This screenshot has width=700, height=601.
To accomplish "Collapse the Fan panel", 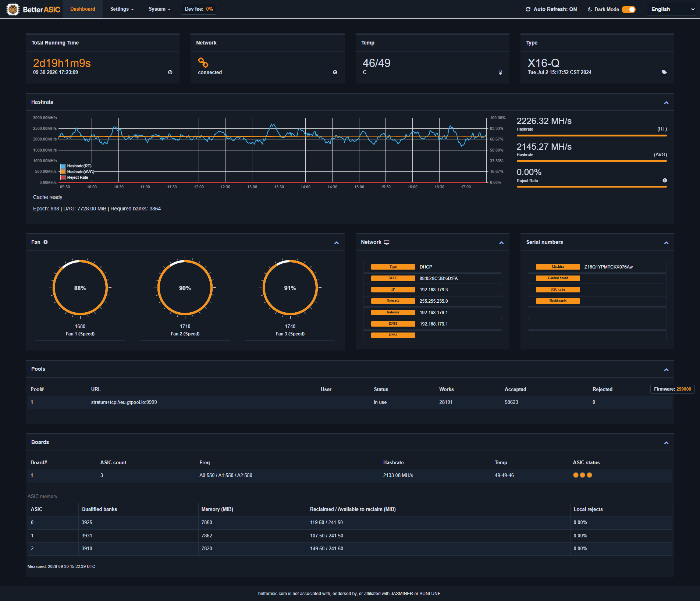I will click(337, 243).
